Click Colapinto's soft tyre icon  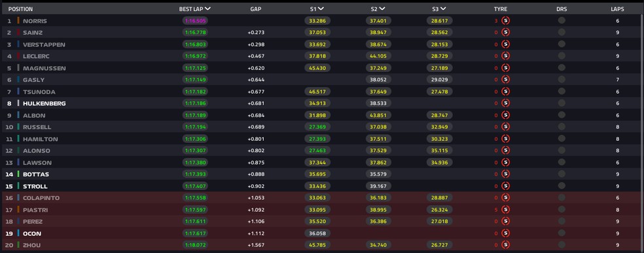point(506,198)
